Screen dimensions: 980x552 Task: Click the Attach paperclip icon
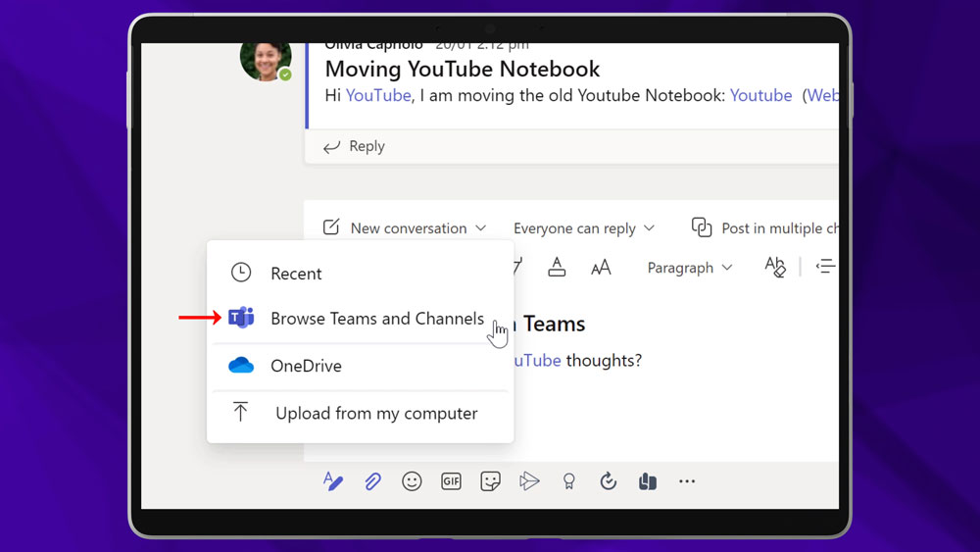[372, 481]
